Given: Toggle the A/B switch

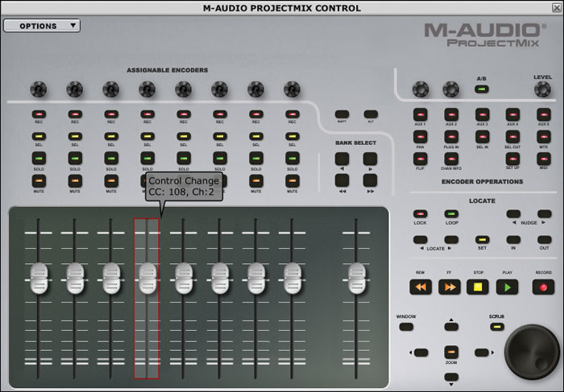Looking at the screenshot, I should click(482, 89).
